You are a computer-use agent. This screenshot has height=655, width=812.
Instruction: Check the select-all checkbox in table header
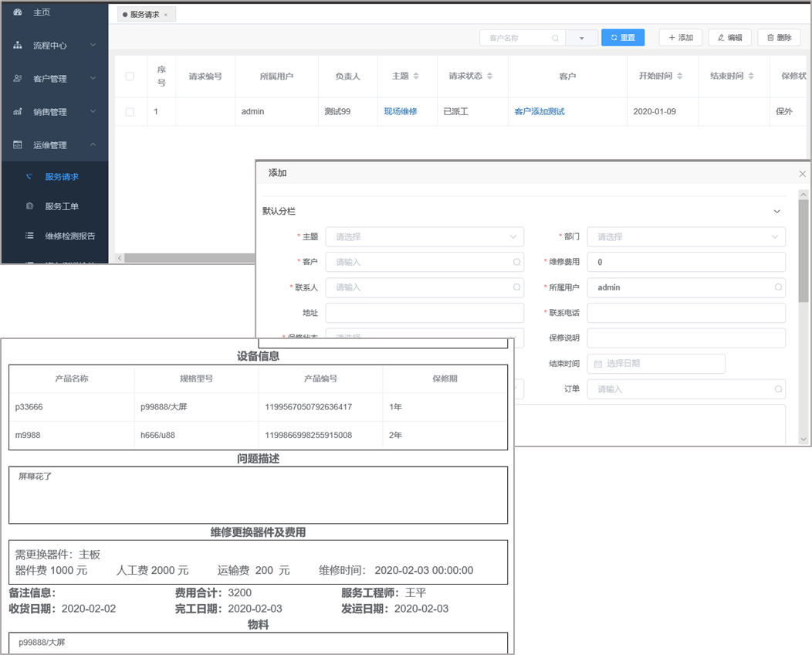tap(130, 76)
